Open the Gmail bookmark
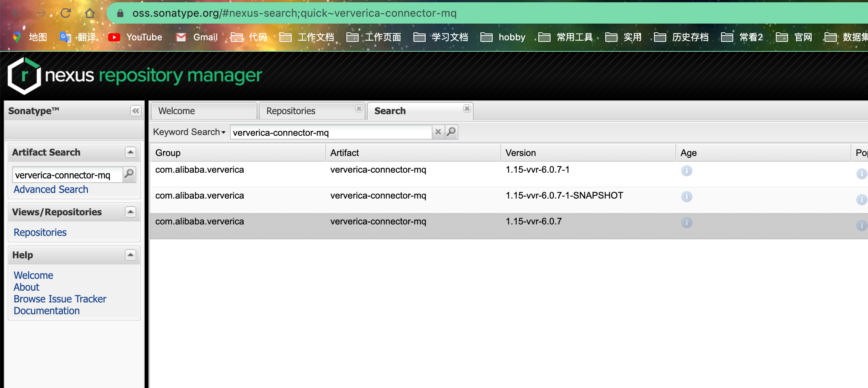 coord(197,37)
